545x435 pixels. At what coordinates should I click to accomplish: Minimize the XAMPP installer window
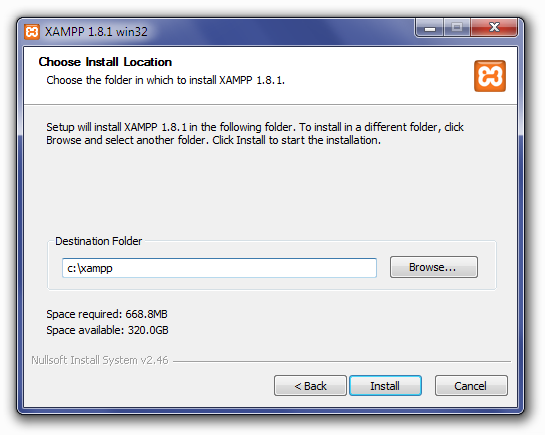(430, 27)
